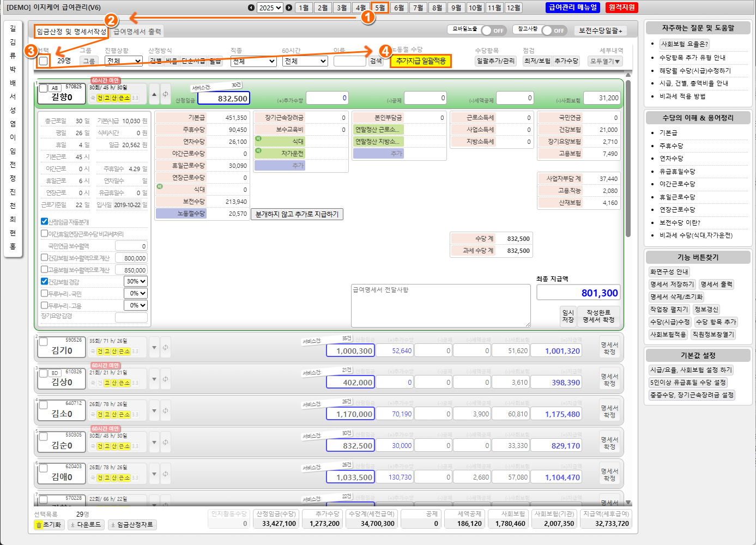Open the 진행상황 filter dropdown
Screen dimensions: 756x545
(x=124, y=61)
